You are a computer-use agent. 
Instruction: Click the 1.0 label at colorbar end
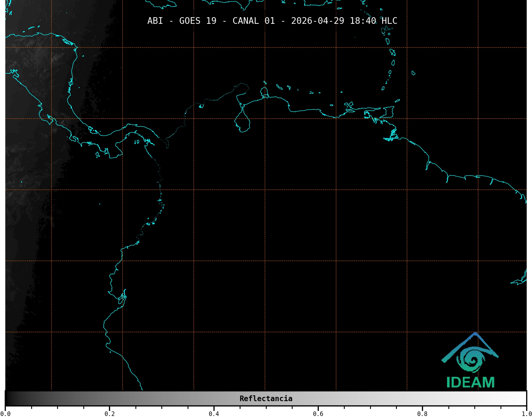tap(526, 414)
